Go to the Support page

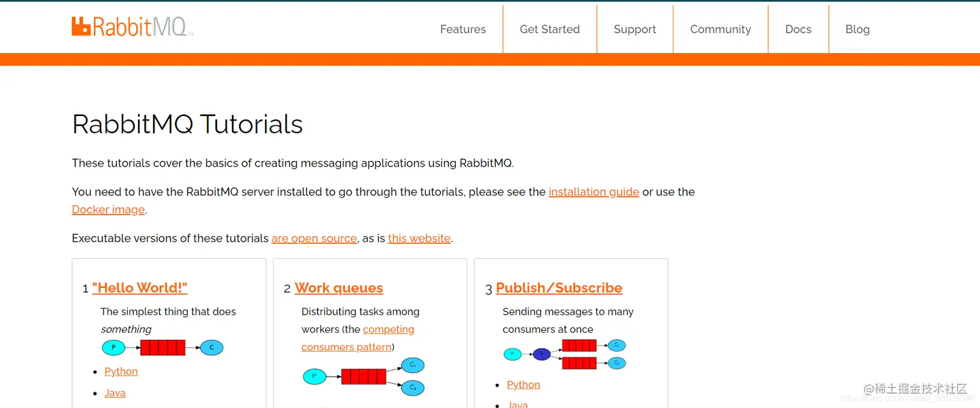635,29
